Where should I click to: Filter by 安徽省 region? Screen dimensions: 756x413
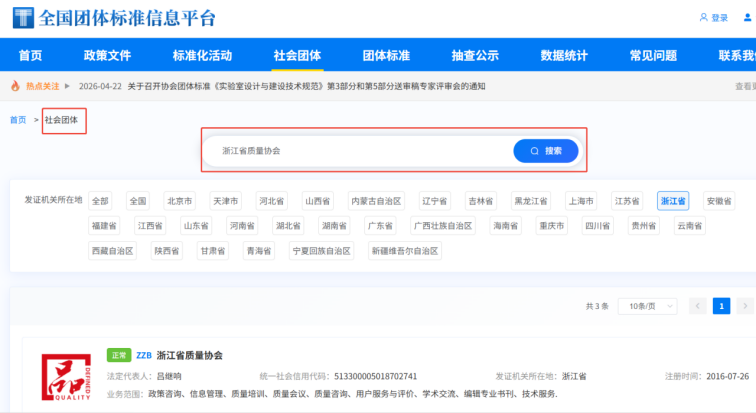point(719,201)
